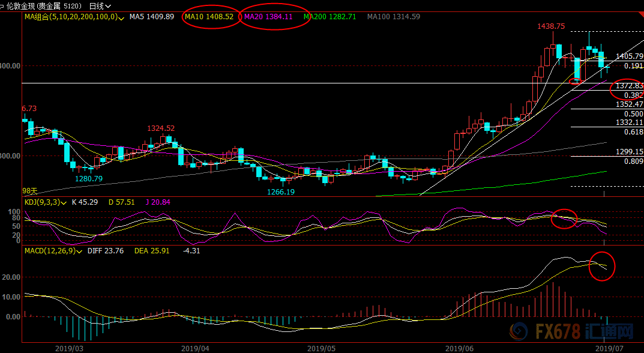Screen dimensions: 644x353
Task: Select the 伦敦金现 instrument title
Action: pyautogui.click(x=20, y=6)
